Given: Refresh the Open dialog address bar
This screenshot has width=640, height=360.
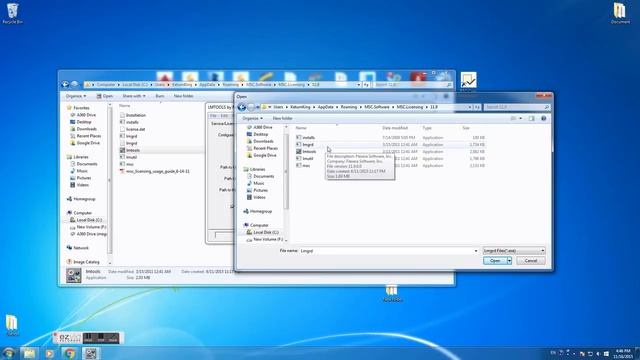Looking at the screenshot, I should tap(477, 107).
